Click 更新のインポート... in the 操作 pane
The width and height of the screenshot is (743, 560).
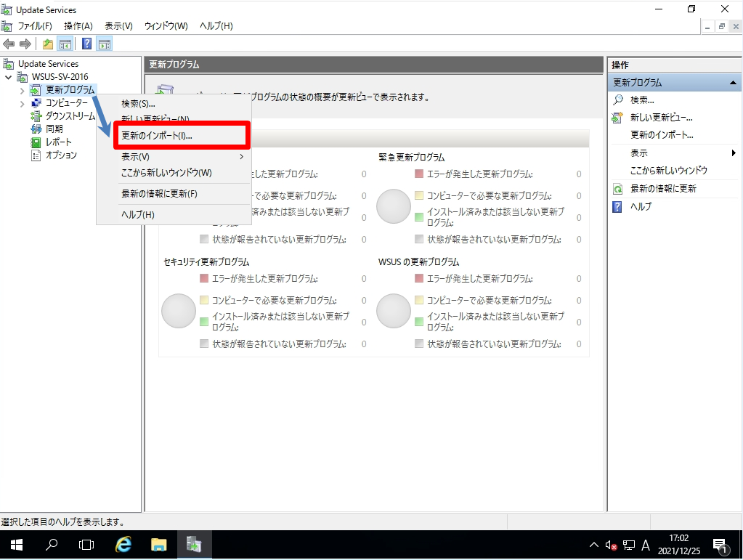tap(662, 135)
